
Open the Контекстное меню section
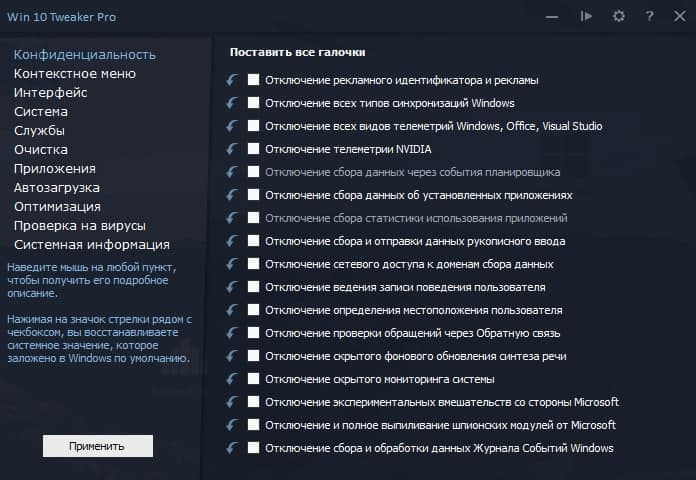click(x=75, y=74)
